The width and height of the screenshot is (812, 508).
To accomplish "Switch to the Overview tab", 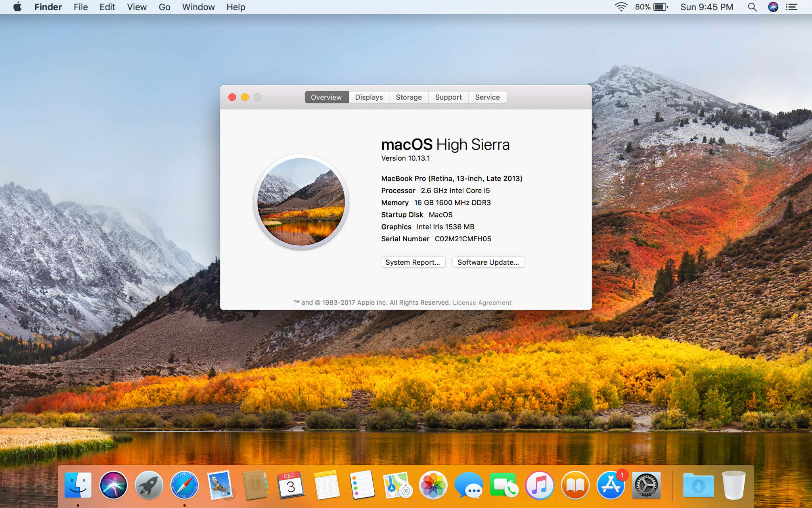I will [x=326, y=97].
